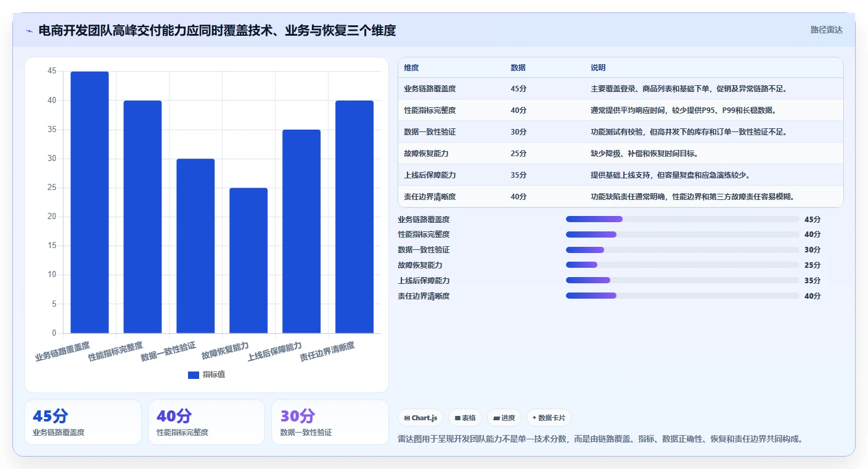Click the 25分 value beside progress bar
This screenshot has height=469, width=868.
pyautogui.click(x=813, y=265)
